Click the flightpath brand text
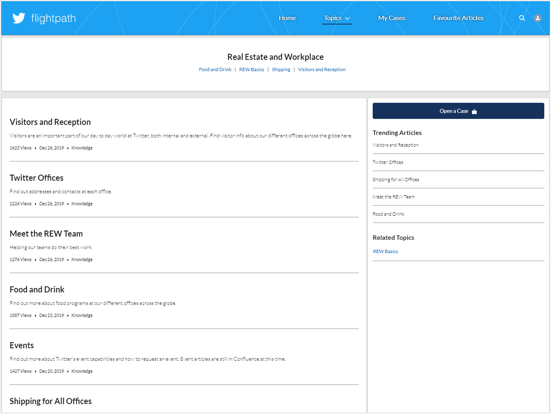This screenshot has width=552, height=414. 54,18
